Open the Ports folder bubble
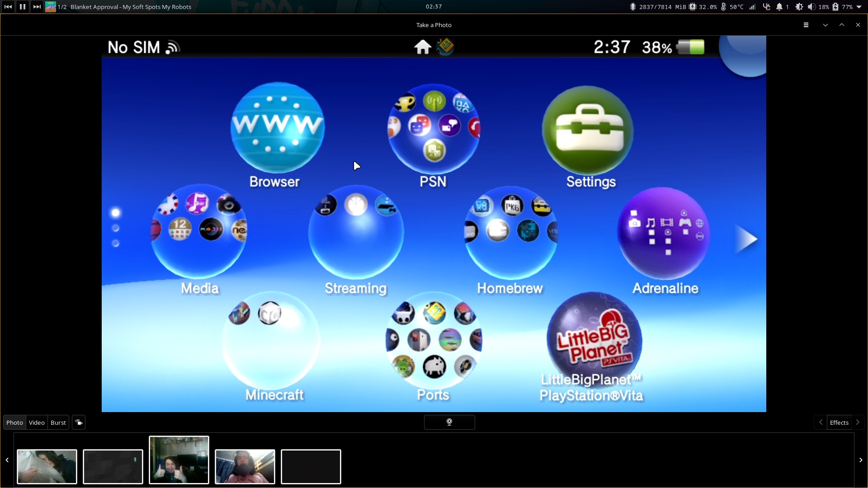This screenshot has height=488, width=868. [x=433, y=340]
